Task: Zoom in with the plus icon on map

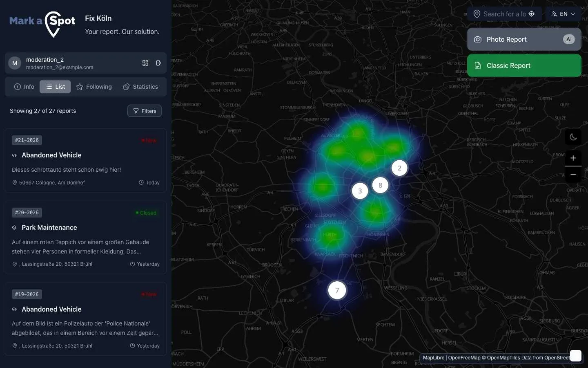Action: click(x=573, y=158)
